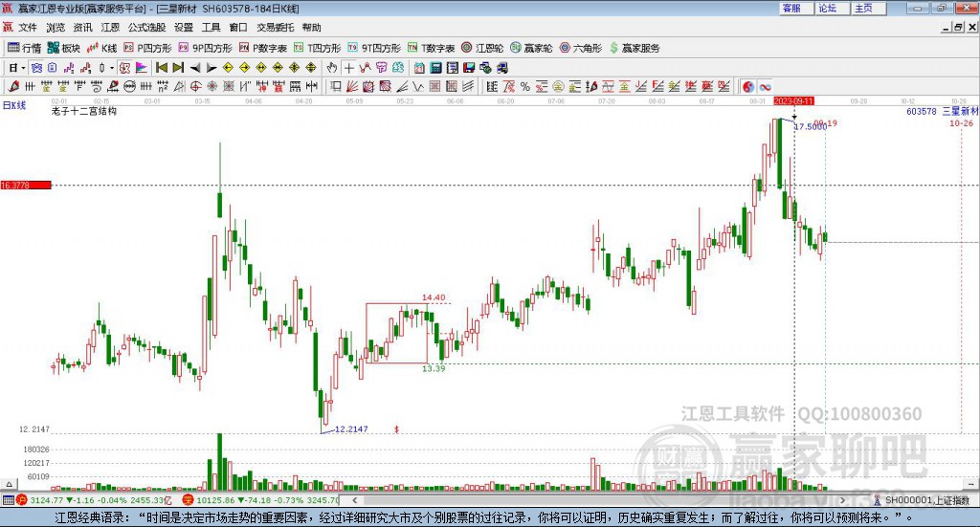Open the 交易委托 menu
The width and height of the screenshot is (980, 527).
coord(275,28)
